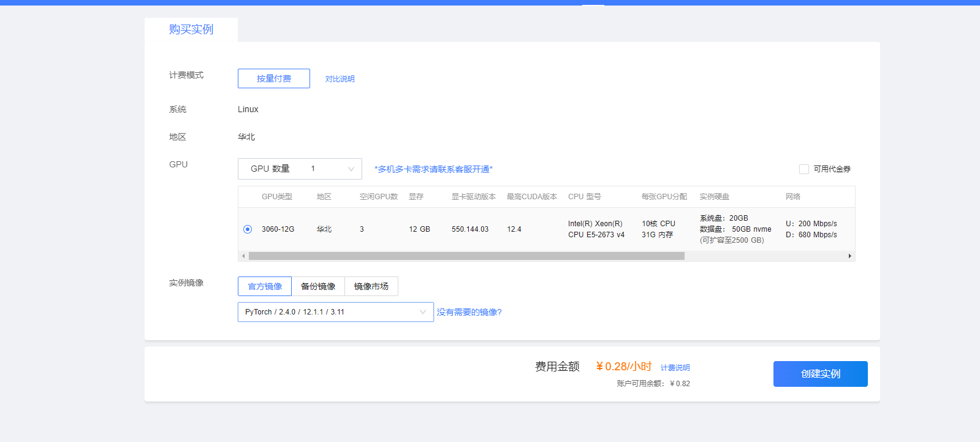Click the left arrow of GPU table scrollbar
980x442 pixels.
point(243,256)
